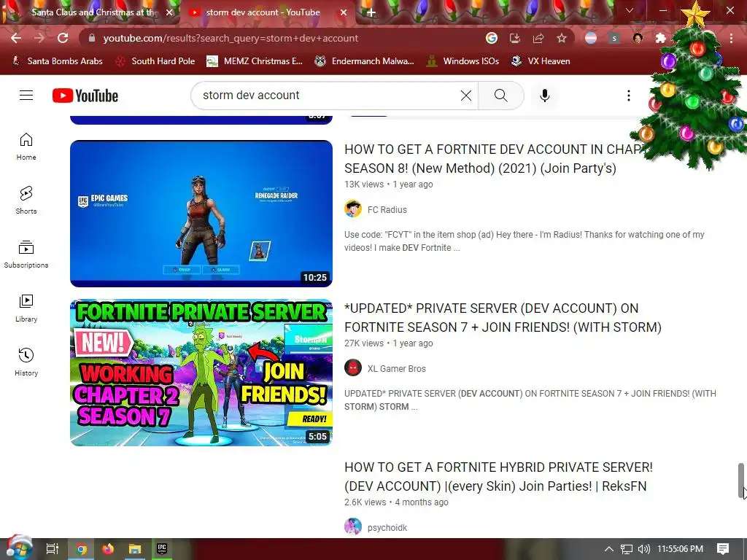This screenshot has height=560, width=747.
Task: Reload the page
Action: pos(63,38)
